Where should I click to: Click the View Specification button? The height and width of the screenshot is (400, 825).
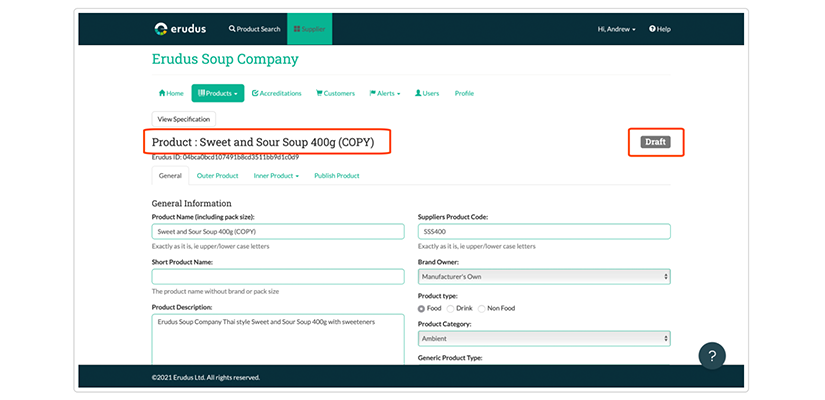click(184, 119)
